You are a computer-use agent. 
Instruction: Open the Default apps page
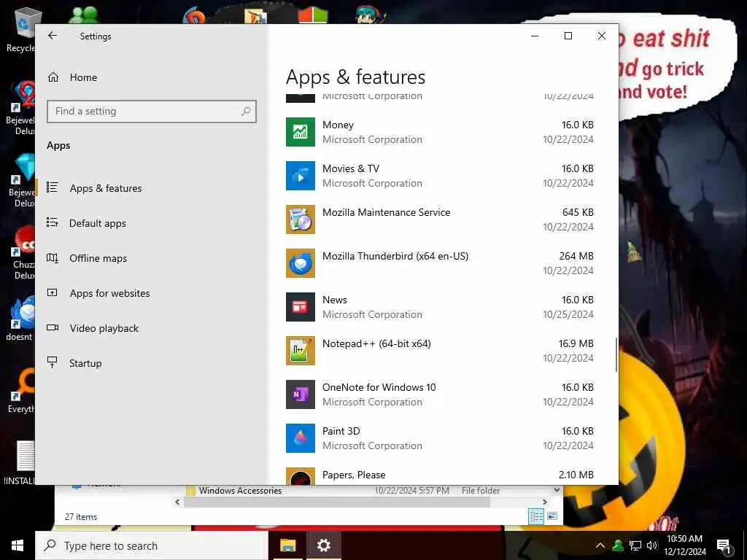tap(98, 223)
